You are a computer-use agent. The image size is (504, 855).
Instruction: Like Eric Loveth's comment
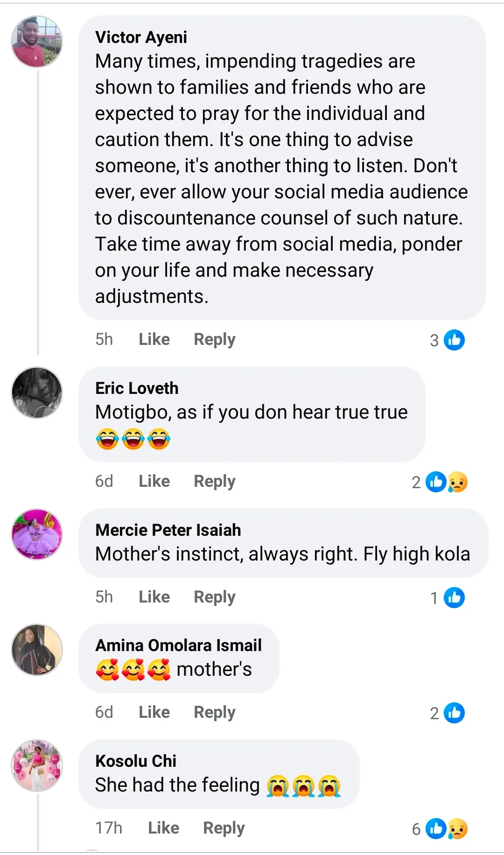pos(154,481)
